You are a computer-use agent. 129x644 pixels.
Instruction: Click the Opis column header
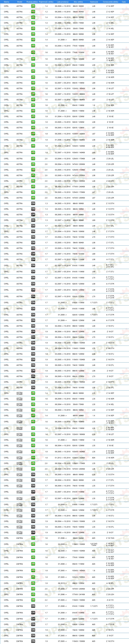(x=124, y=2)
